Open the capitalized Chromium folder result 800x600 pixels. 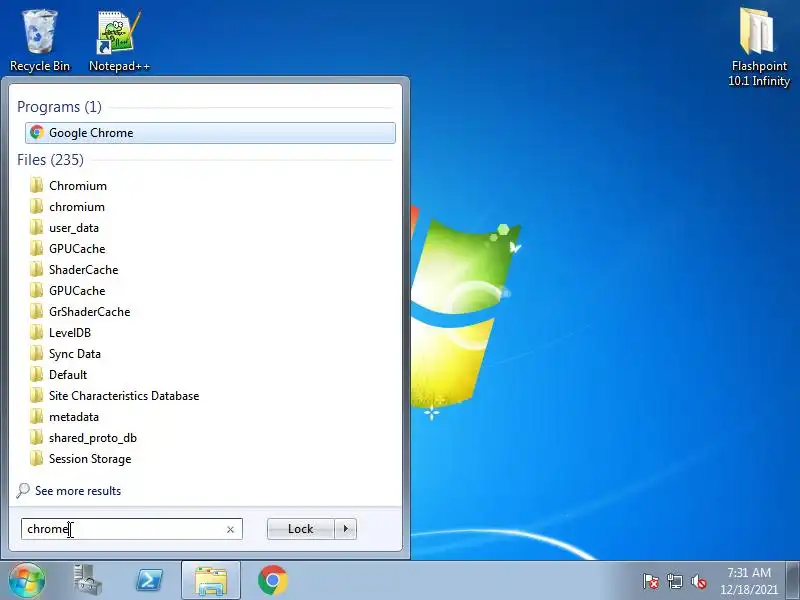coord(78,186)
